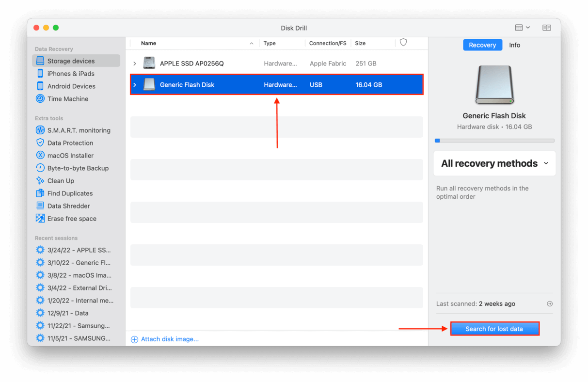Click the large Generic Flash Disk drive image
This screenshot has width=588, height=382.
coord(494,85)
